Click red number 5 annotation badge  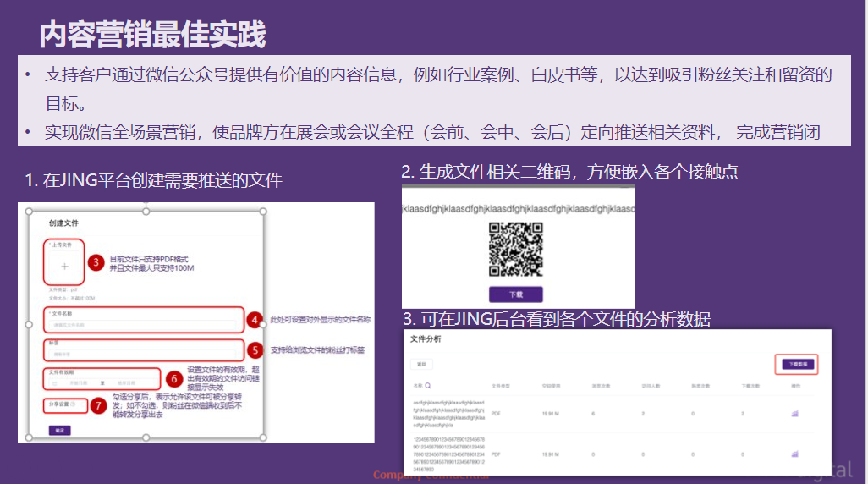click(x=256, y=349)
